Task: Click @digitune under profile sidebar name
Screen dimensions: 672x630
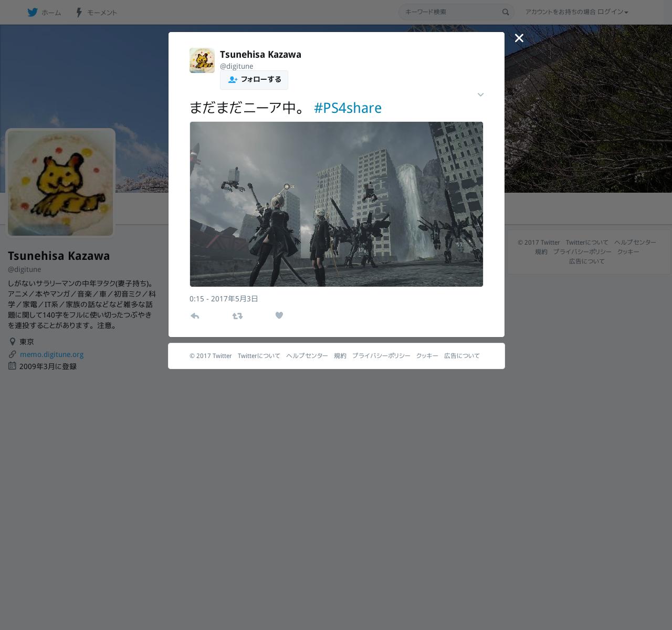Action: [x=24, y=269]
